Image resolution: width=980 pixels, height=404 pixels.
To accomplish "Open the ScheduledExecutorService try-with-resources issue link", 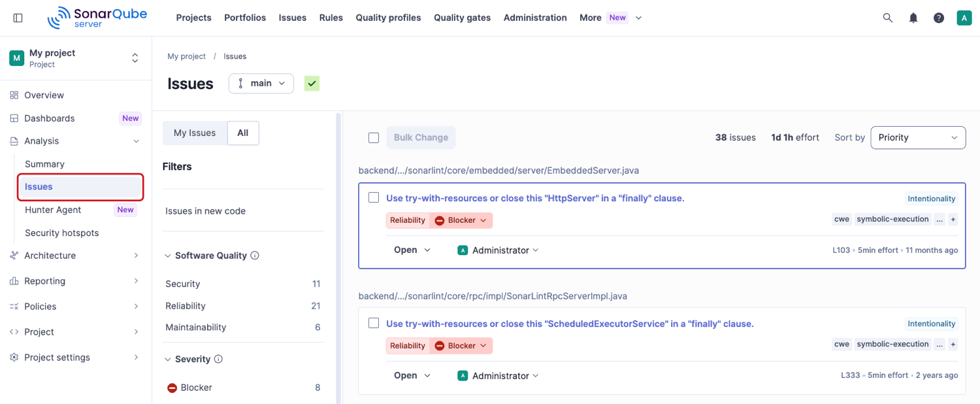I will pos(570,324).
